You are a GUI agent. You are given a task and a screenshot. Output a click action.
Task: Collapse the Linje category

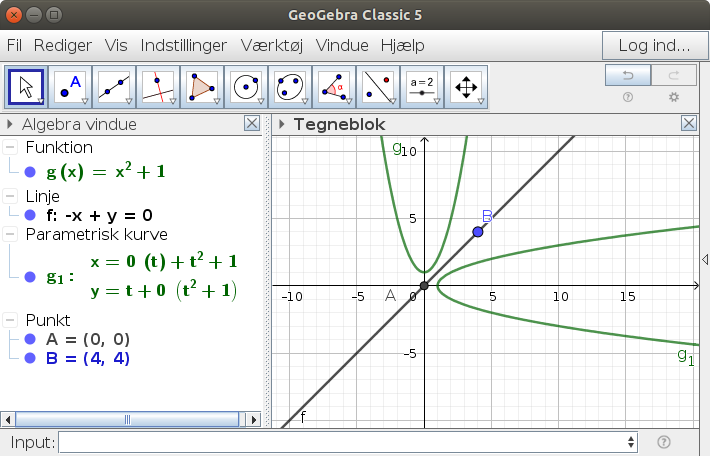click(x=10, y=196)
